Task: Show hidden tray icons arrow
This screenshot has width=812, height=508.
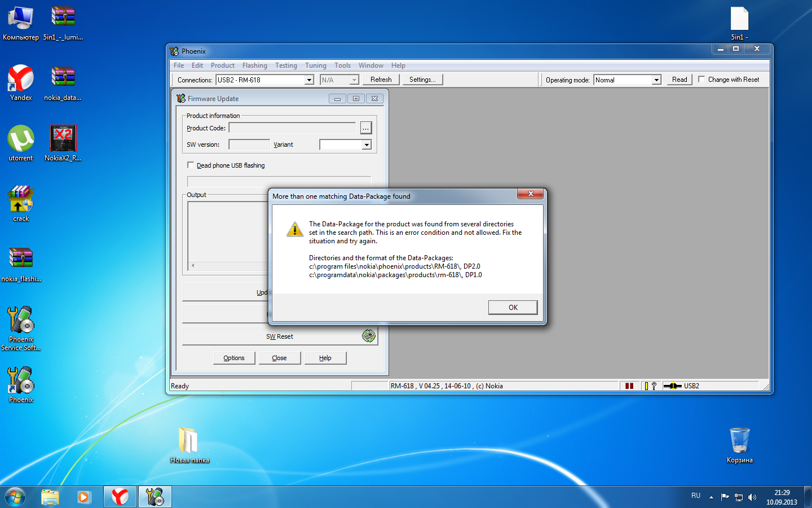Action: pyautogui.click(x=711, y=497)
